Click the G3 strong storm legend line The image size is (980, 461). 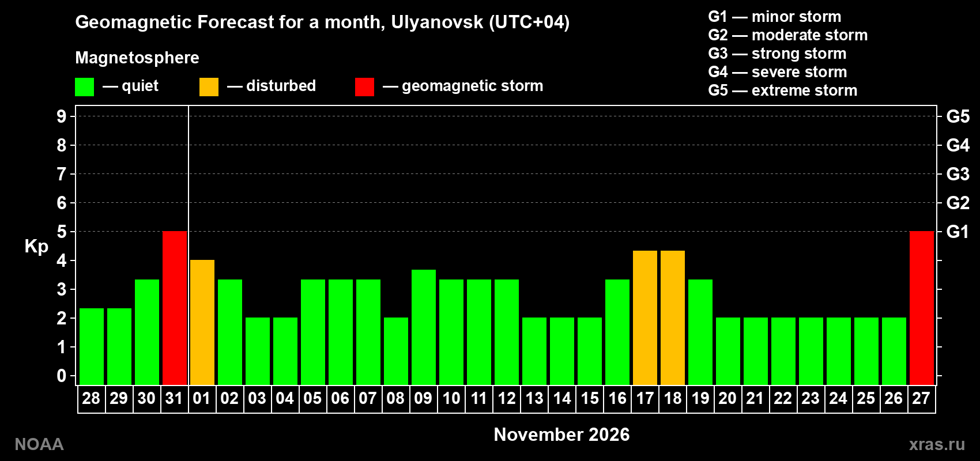[777, 54]
